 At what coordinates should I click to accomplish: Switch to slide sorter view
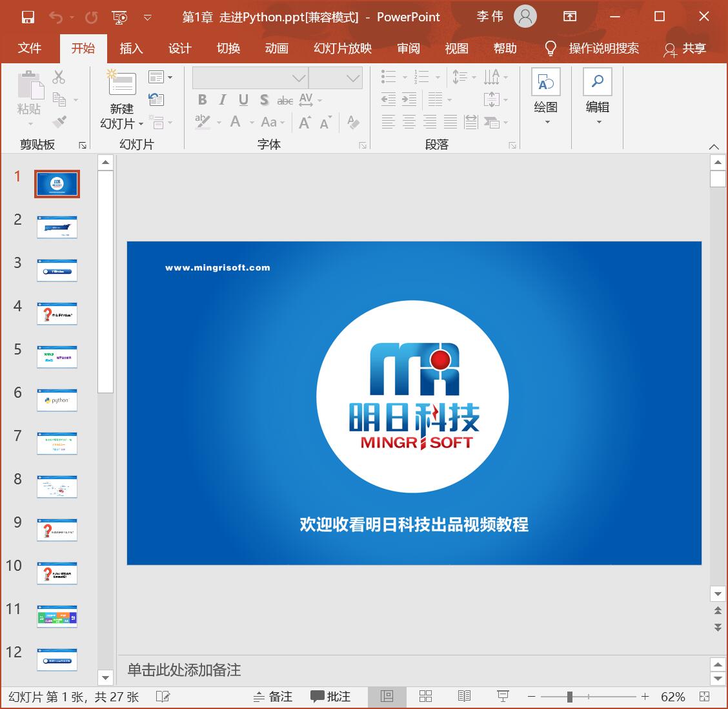[425, 696]
